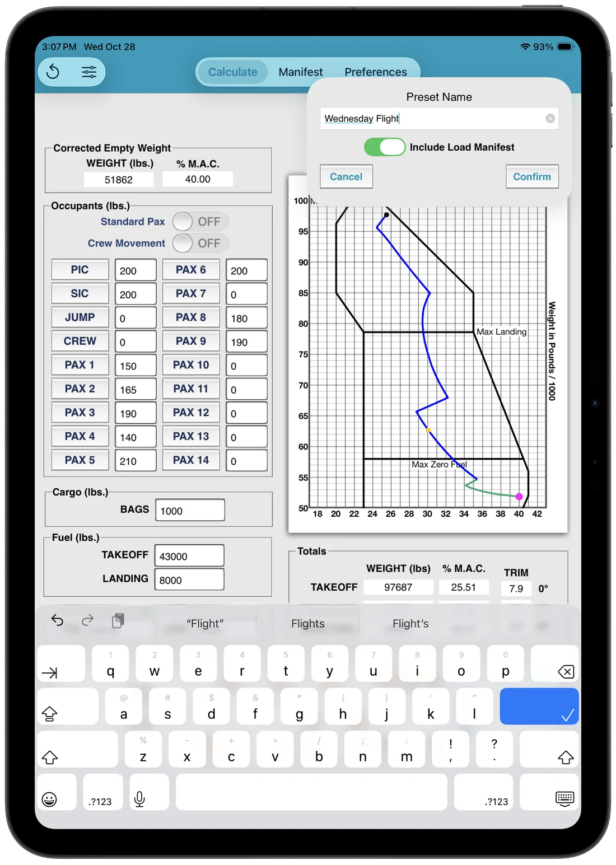Screen dimensions: 616x865
Task: Choose the "Flights" keyboard suggestion
Action: click(x=308, y=623)
